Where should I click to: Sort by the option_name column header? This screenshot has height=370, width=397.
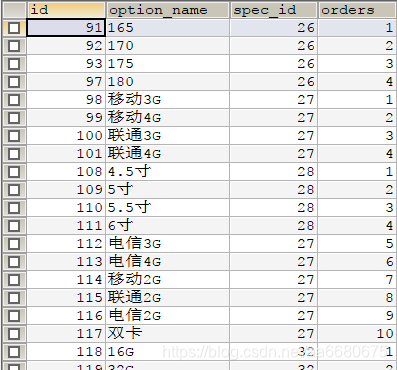coord(168,10)
